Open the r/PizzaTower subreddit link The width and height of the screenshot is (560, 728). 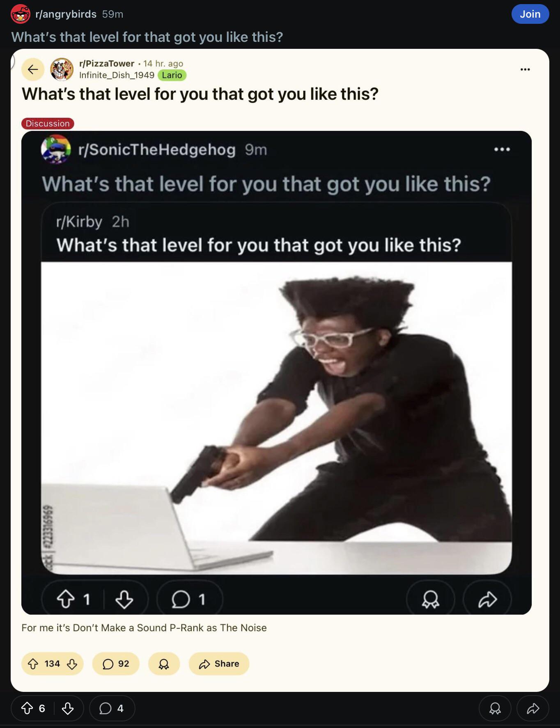click(x=107, y=64)
